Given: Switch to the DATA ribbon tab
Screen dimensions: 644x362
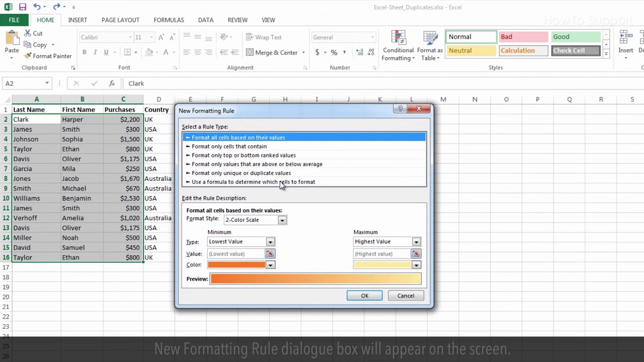Looking at the screenshot, I should point(206,20).
